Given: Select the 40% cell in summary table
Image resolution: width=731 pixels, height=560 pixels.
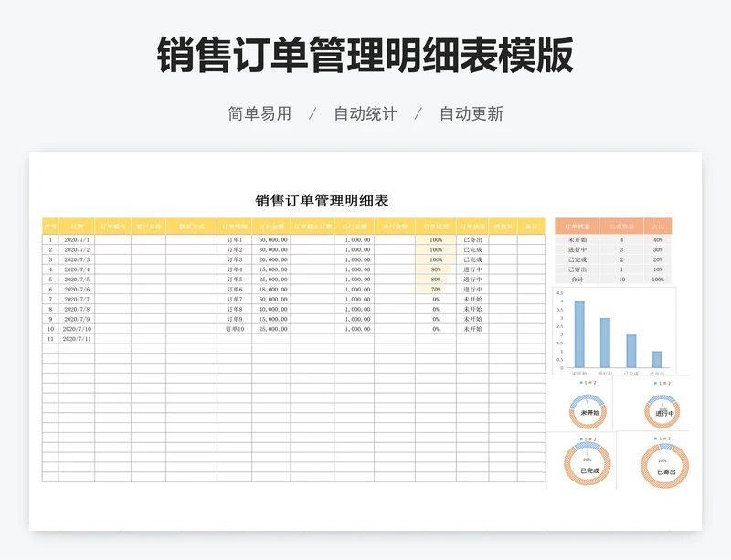Looking at the screenshot, I should point(658,239).
